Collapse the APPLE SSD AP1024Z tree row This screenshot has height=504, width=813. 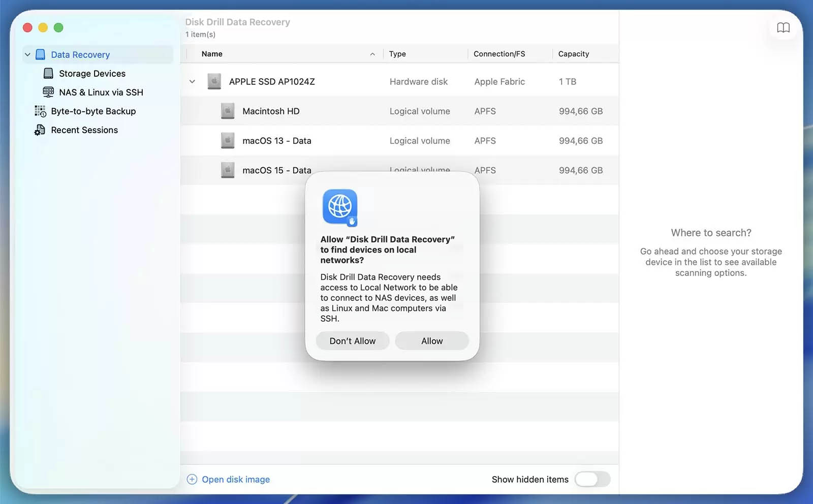[x=192, y=81]
